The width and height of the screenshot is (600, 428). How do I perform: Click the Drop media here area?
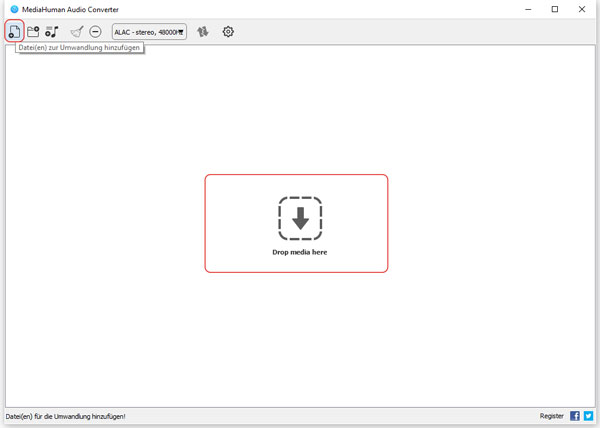coord(296,223)
